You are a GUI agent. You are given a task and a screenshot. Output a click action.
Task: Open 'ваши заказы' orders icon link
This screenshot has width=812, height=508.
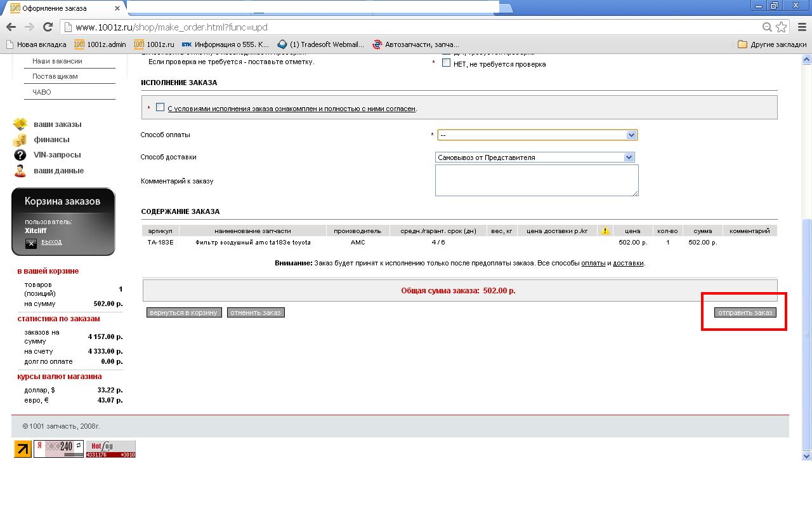(20, 124)
